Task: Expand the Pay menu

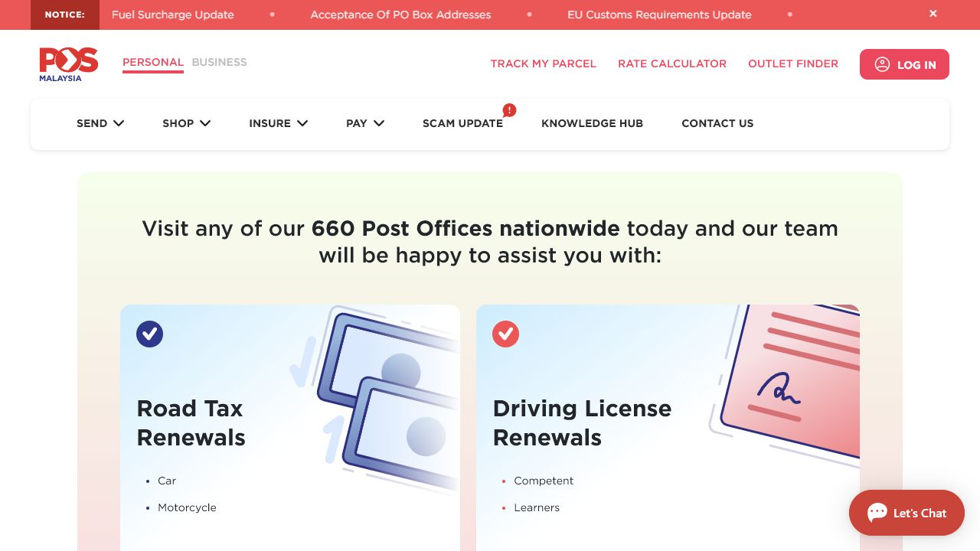Action: [x=365, y=123]
